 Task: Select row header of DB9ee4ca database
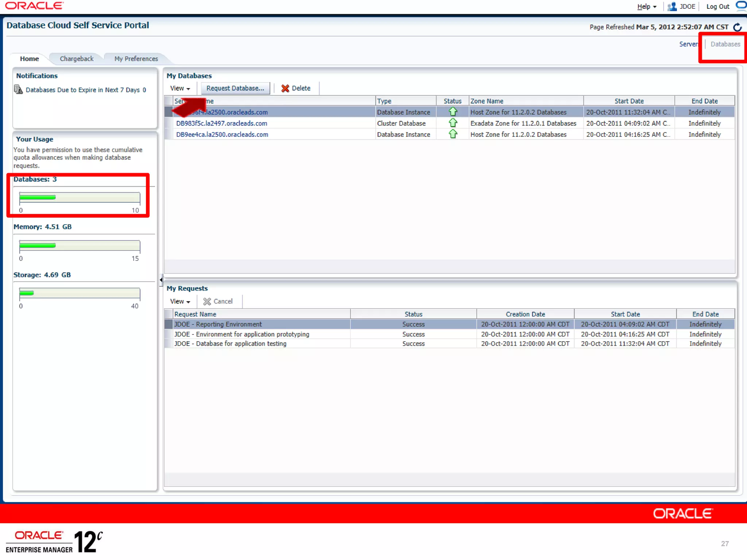pyautogui.click(x=169, y=135)
